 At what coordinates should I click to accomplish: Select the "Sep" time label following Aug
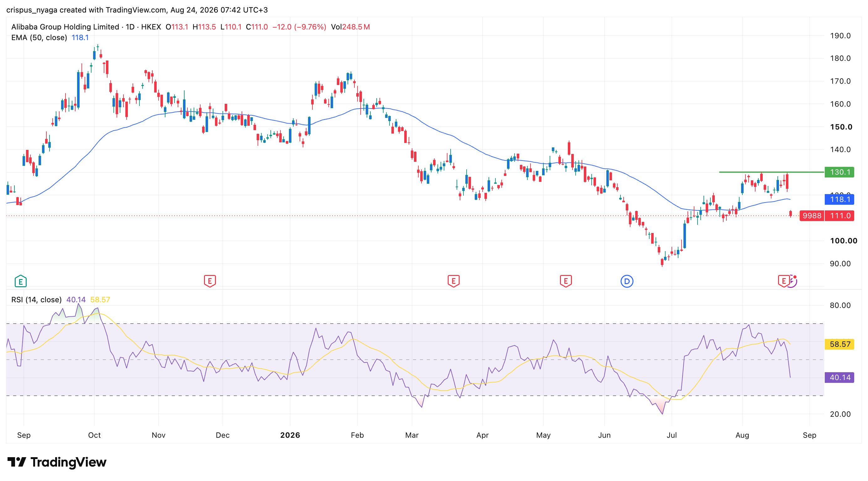(x=809, y=435)
